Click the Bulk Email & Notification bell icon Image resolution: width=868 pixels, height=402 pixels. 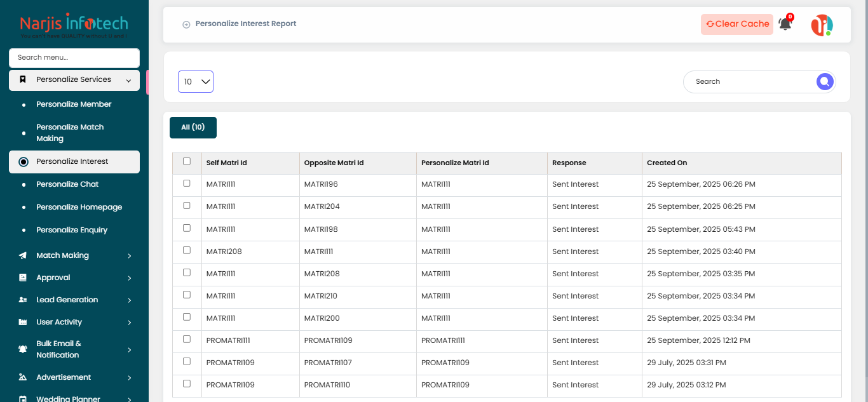pyautogui.click(x=23, y=349)
